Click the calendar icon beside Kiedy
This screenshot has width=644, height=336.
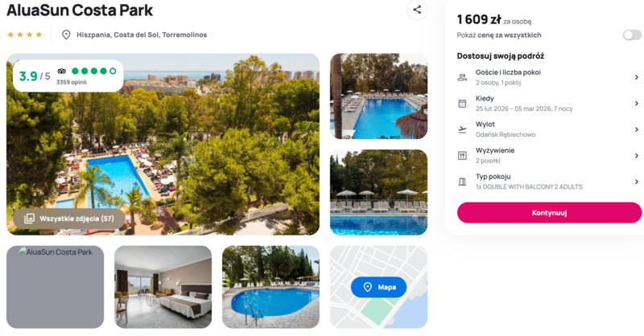click(462, 104)
